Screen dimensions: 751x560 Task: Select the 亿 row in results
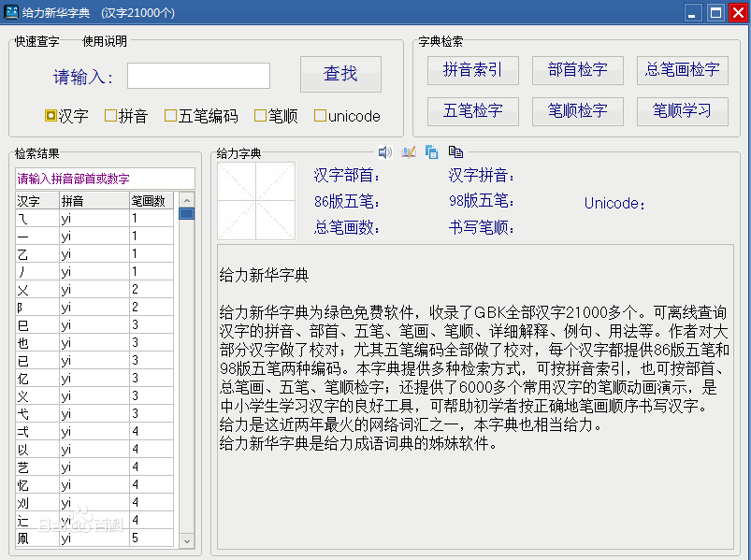94,378
